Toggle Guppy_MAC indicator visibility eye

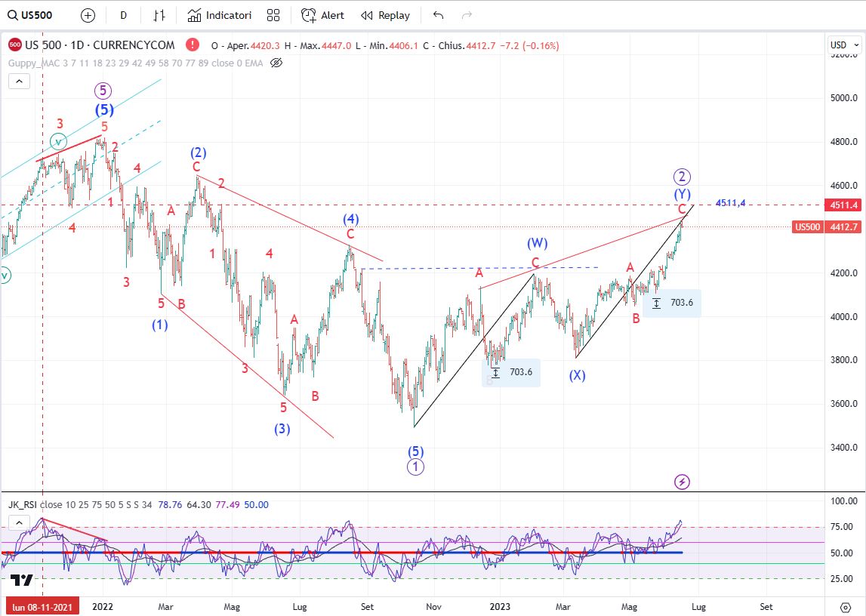pyautogui.click(x=276, y=63)
